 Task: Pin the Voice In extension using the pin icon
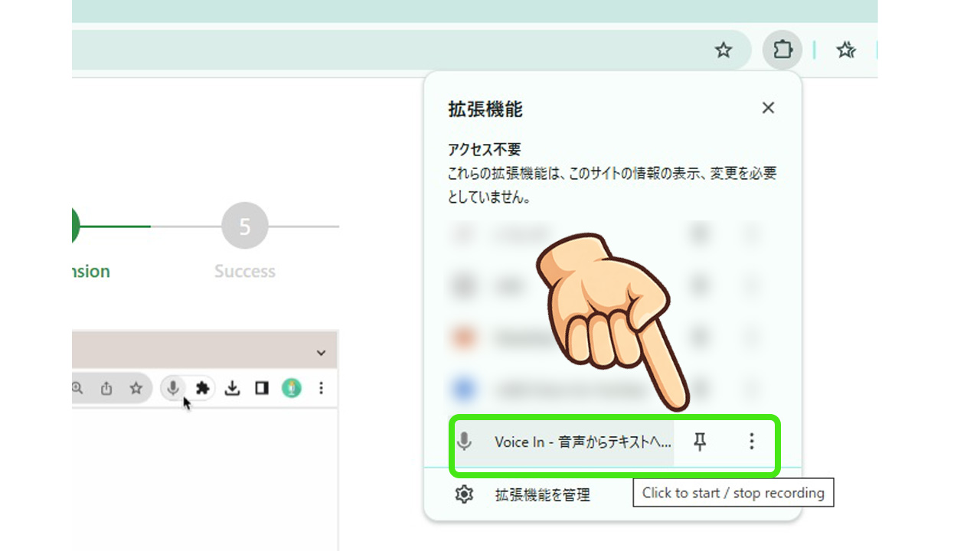(701, 442)
